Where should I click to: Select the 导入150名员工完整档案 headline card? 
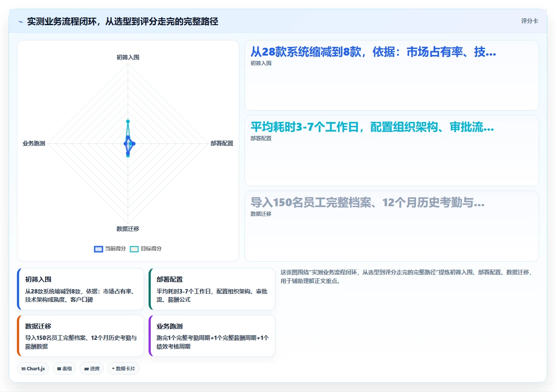(392, 226)
